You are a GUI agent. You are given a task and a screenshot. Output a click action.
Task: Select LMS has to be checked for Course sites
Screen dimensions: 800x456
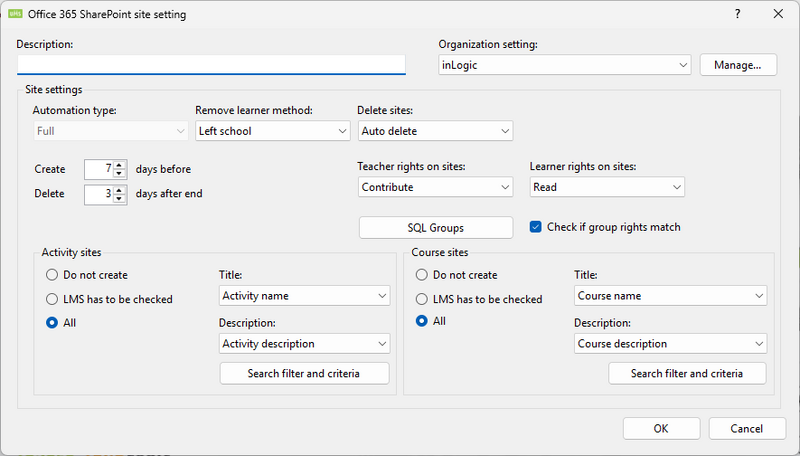[422, 299]
